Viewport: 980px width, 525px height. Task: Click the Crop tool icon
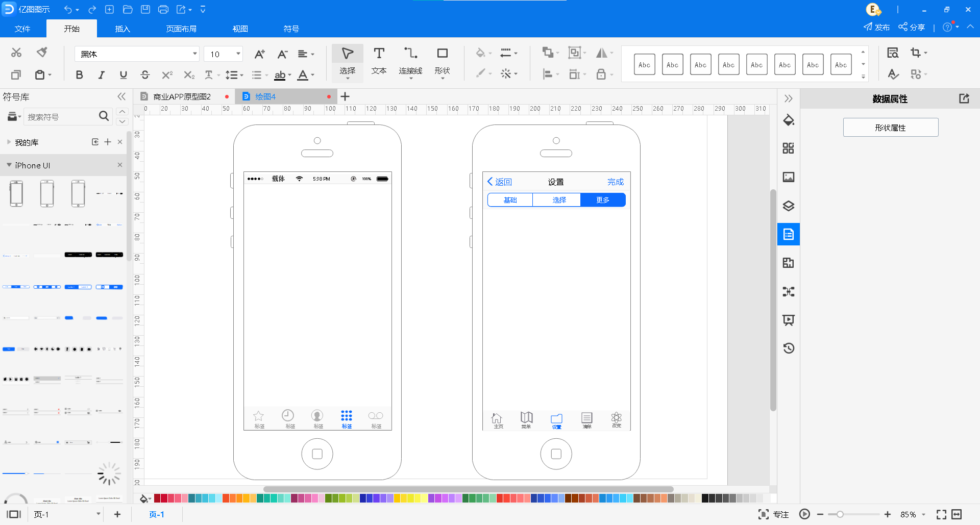tap(915, 53)
